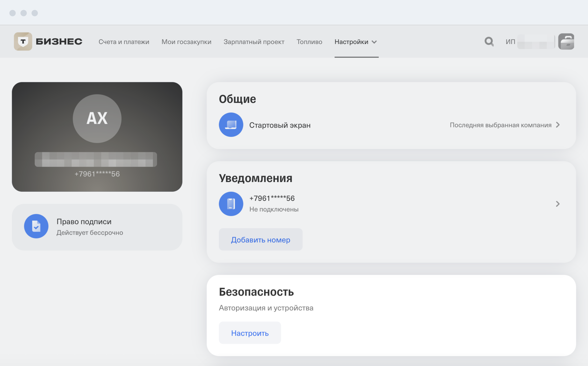Click the briefcase company avatar icon
Screen dimensions: 588x366
click(566, 42)
